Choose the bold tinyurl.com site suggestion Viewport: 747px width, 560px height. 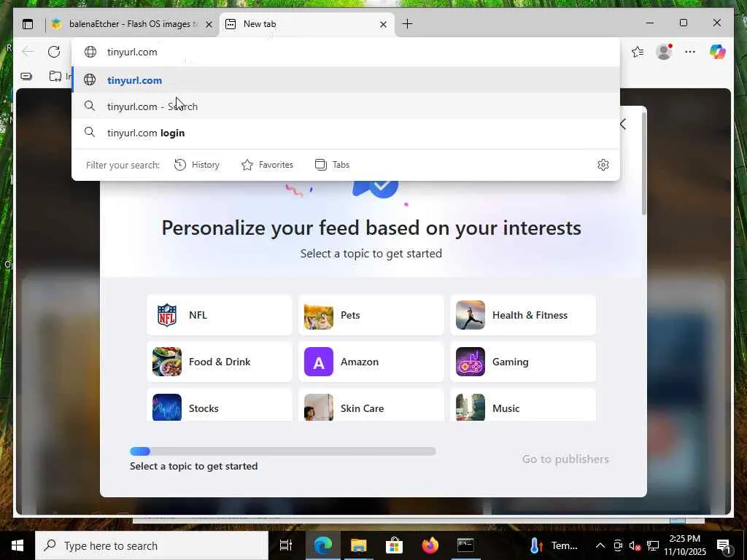coord(346,80)
